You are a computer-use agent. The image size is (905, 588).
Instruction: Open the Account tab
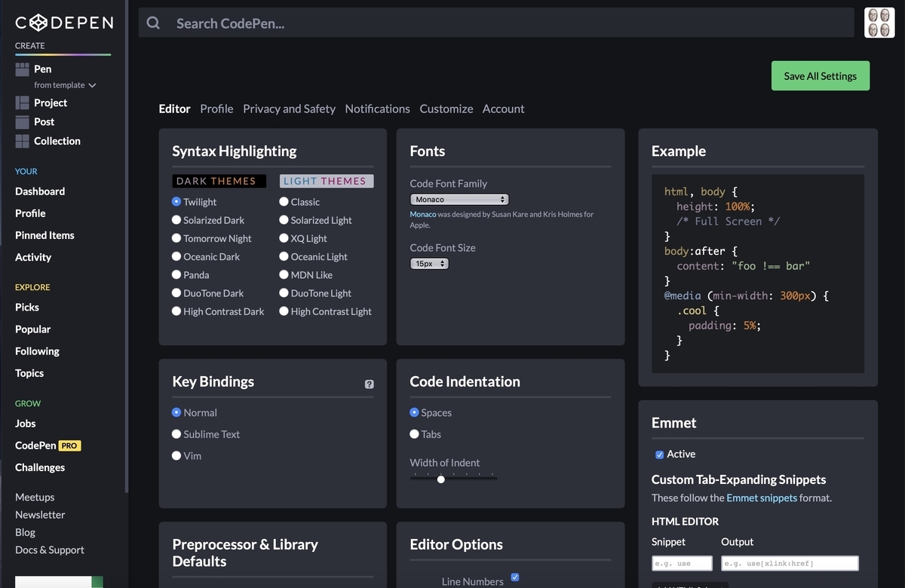pos(503,109)
